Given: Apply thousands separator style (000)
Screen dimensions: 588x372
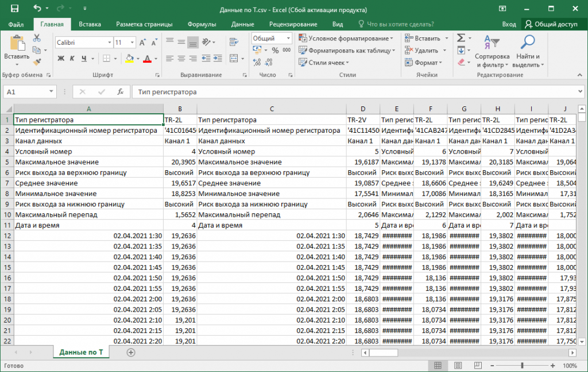Looking at the screenshot, I should (x=287, y=50).
